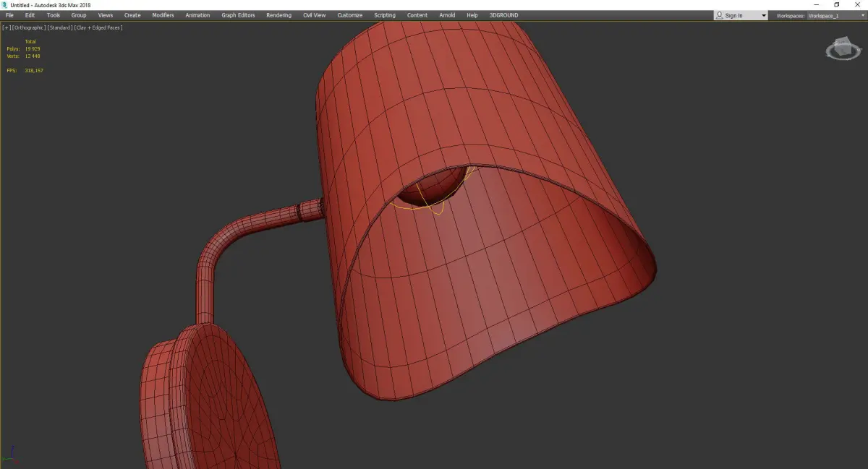868x469 pixels.
Task: Open the Scripting menu
Action: [x=385, y=15]
